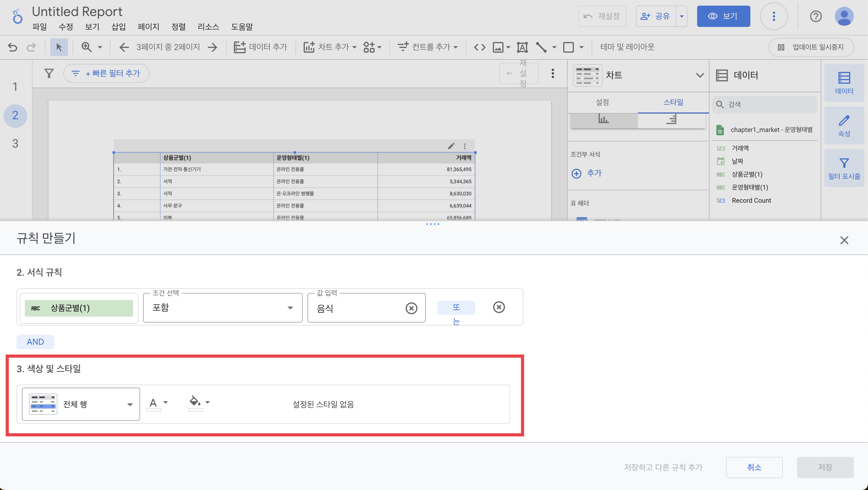This screenshot has height=490, width=868.
Task: Click the embed URL code icon
Action: 480,47
